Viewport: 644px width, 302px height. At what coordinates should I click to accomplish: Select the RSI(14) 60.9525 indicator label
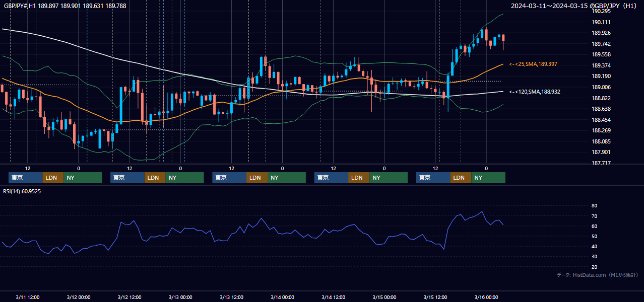click(x=22, y=191)
